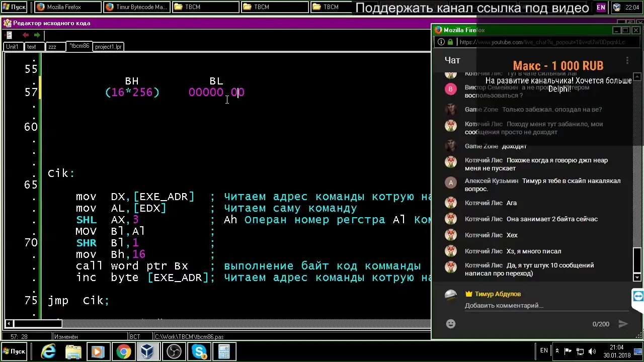Switch to VirtualBox in the taskbar
The height and width of the screenshot is (362, 644).
tap(149, 351)
